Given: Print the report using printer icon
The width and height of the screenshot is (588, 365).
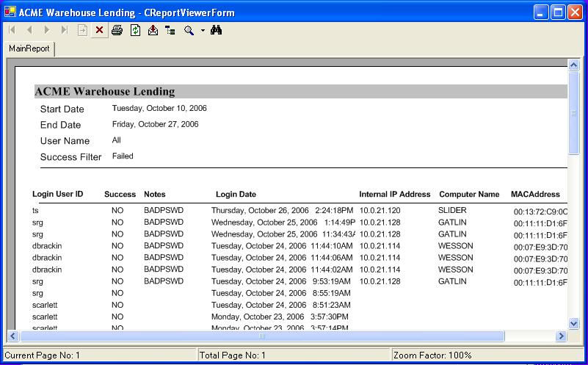Looking at the screenshot, I should click(x=117, y=30).
